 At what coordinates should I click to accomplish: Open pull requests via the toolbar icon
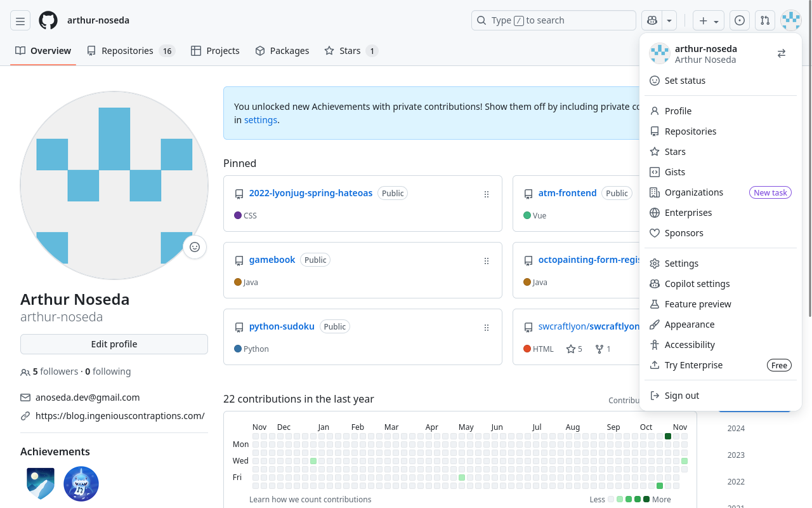click(x=764, y=20)
